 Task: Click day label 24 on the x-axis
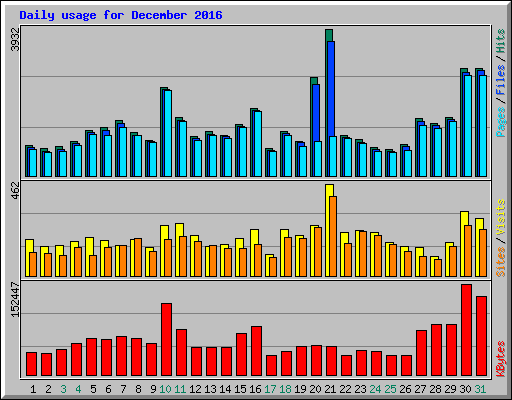375,389
